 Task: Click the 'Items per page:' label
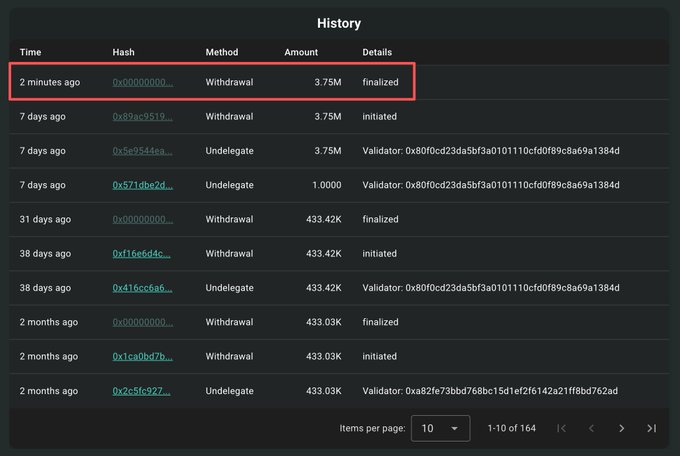(x=372, y=428)
